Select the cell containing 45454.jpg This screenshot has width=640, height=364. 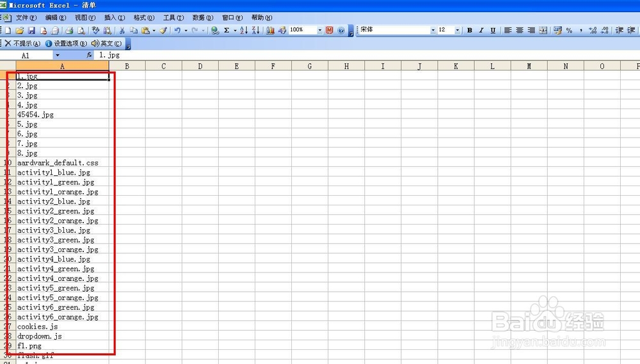click(62, 115)
